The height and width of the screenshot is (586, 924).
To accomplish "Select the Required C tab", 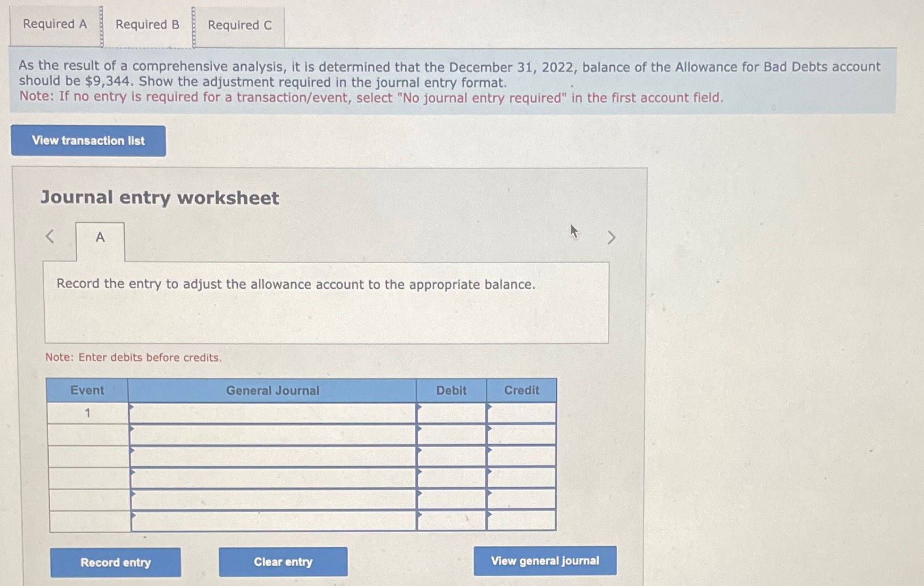I will (240, 25).
